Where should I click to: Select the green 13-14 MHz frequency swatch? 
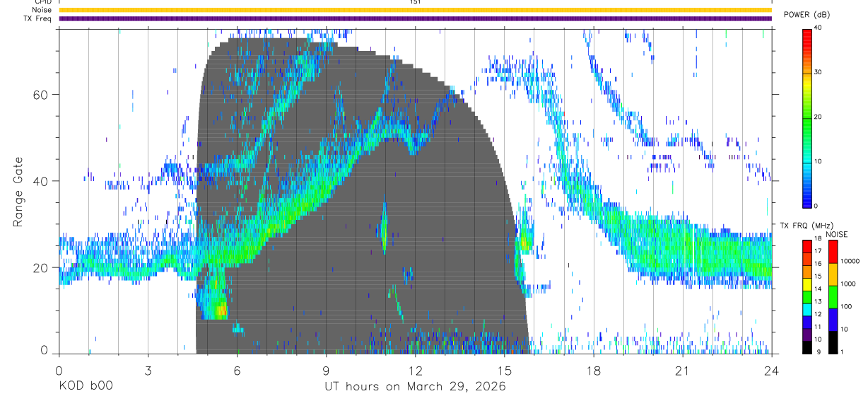[x=807, y=296]
